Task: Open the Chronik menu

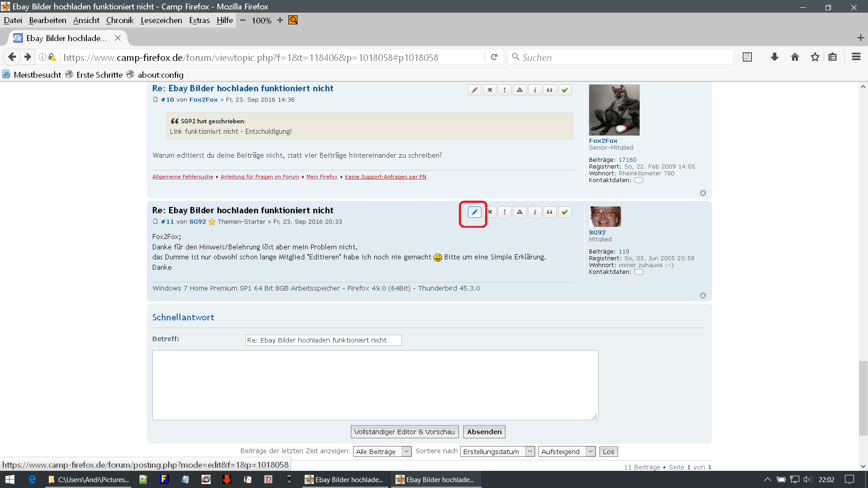Action: coord(120,20)
